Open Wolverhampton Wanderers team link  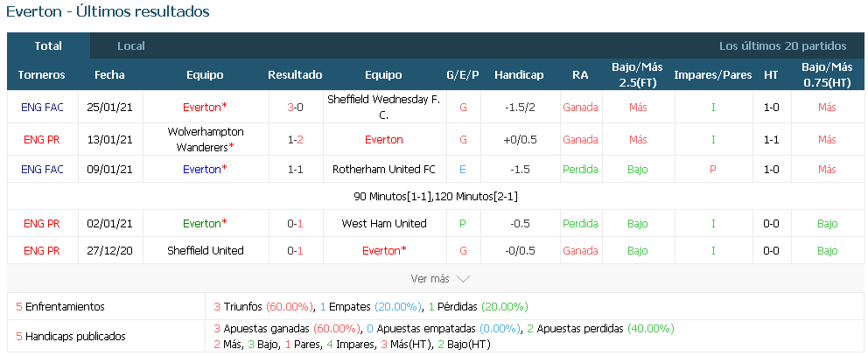point(206,140)
